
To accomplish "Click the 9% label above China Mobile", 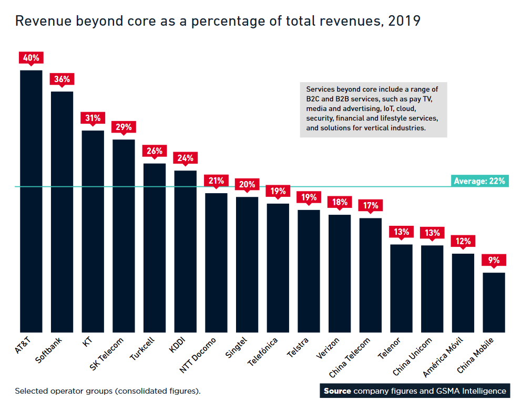I will 494,260.
